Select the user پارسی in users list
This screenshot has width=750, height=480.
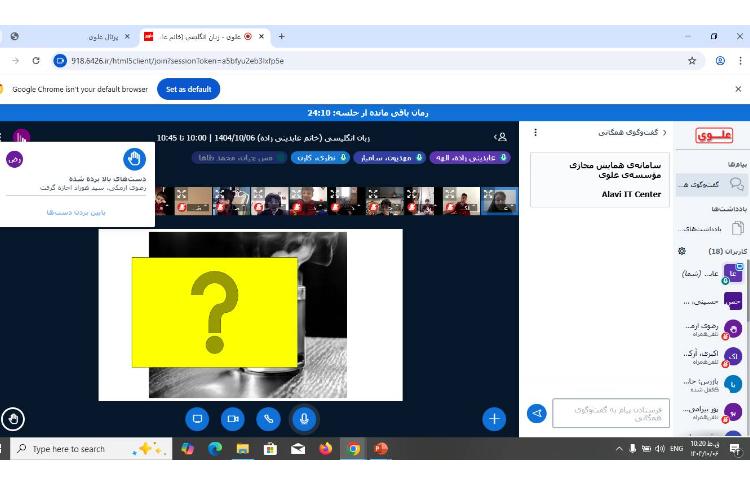712,384
